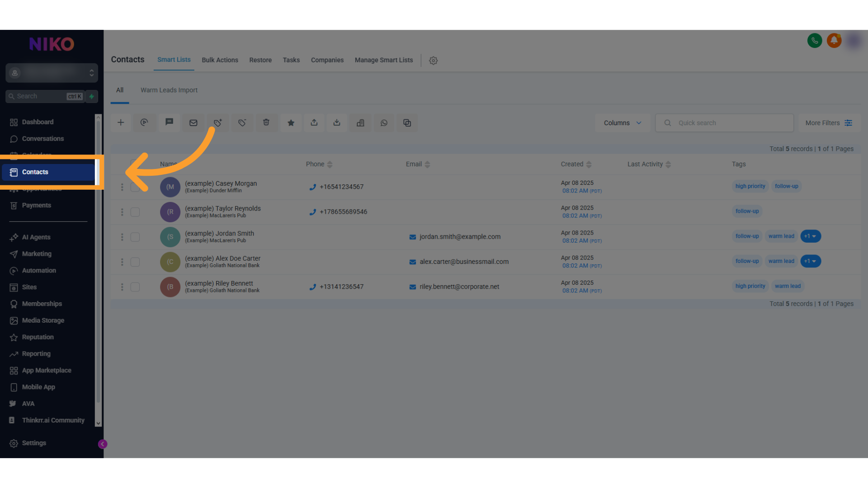Viewport: 868px width, 488px height.
Task: Click the import contacts download icon
Action: tap(337, 122)
